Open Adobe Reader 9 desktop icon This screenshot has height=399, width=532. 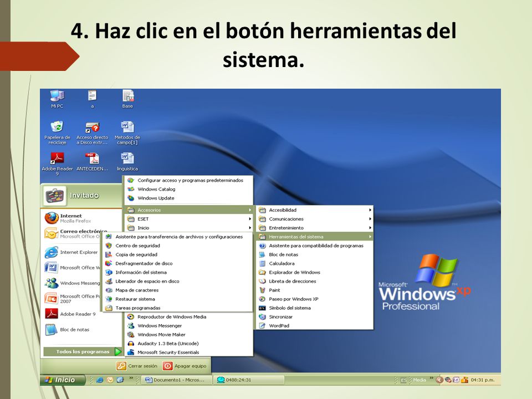[x=57, y=163]
